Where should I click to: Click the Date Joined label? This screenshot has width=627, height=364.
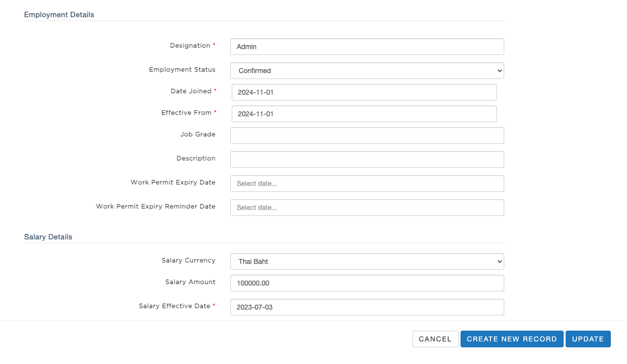(191, 91)
